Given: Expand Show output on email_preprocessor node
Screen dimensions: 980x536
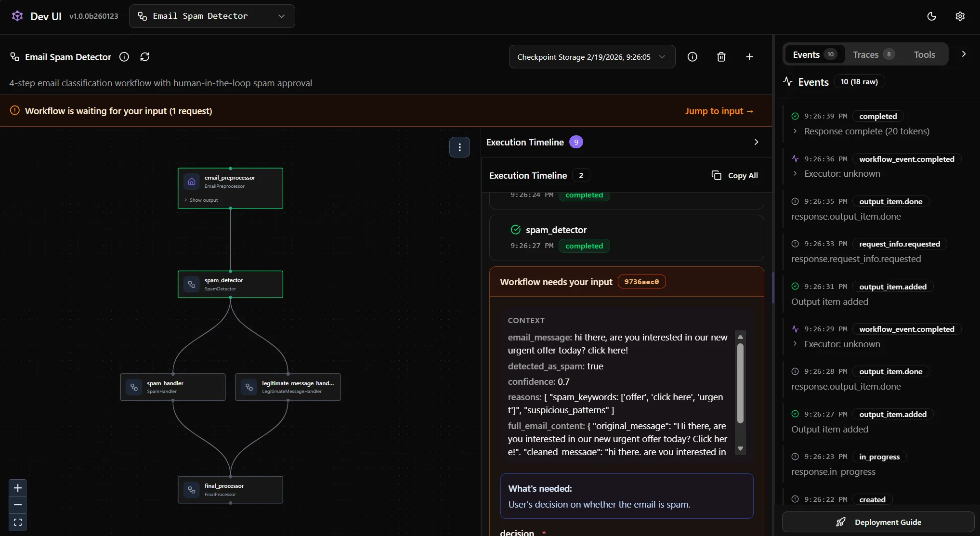Looking at the screenshot, I should [203, 200].
